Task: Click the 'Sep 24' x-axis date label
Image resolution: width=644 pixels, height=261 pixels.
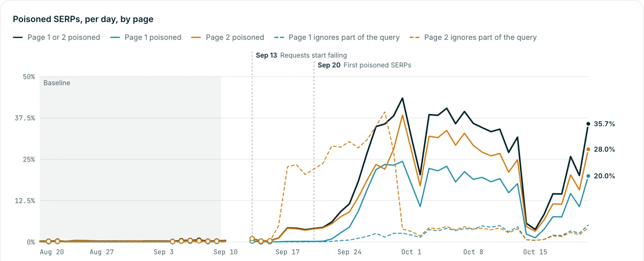Action: pos(349,252)
